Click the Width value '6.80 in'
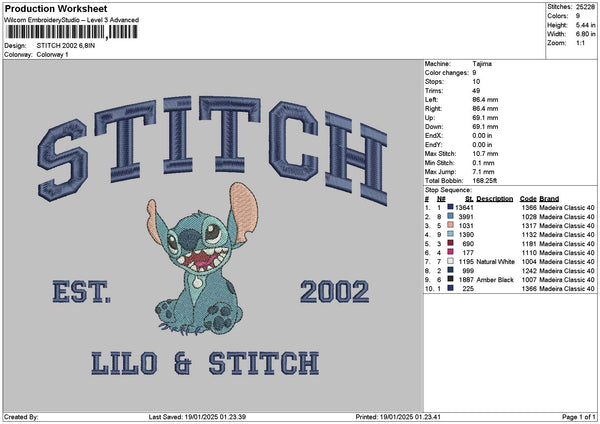 point(585,34)
